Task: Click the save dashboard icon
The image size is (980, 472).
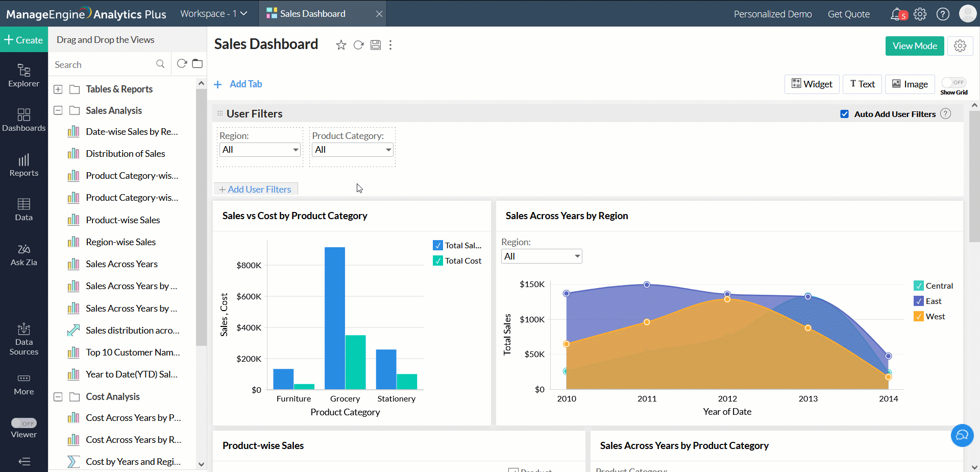Action: [376, 45]
